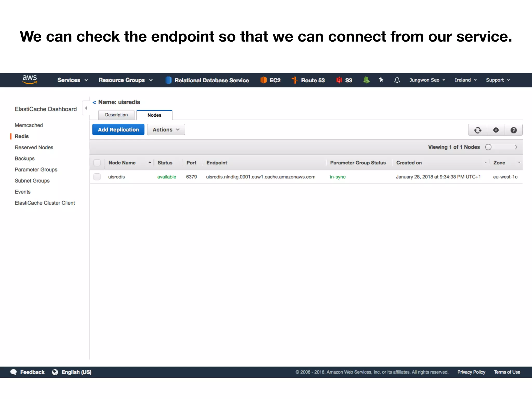
Task: Refresh the nodes list
Action: pos(477,130)
